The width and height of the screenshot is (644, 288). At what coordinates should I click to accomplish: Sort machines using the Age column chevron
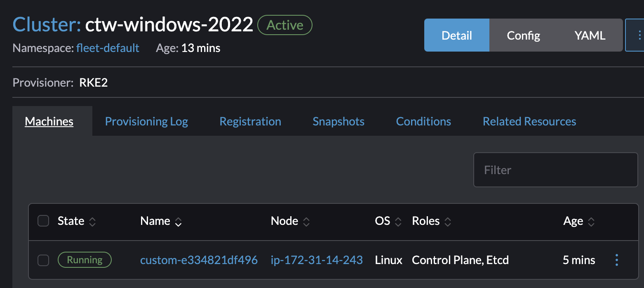coord(591,221)
